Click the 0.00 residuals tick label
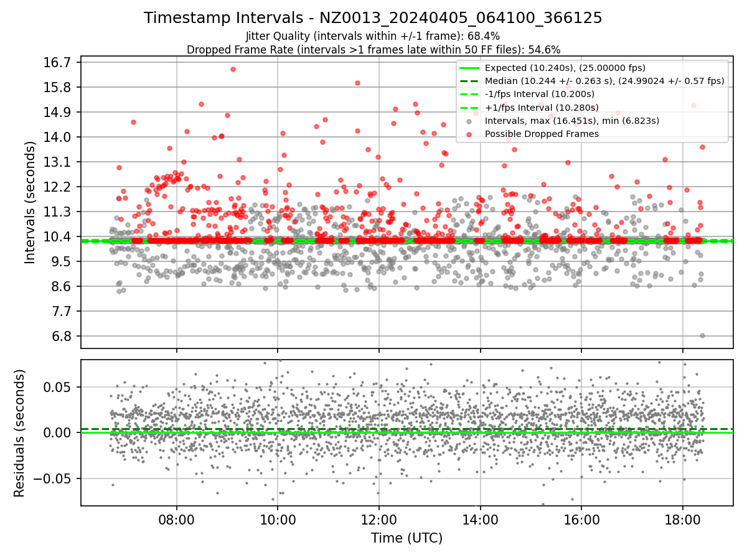This screenshot has width=747, height=560. point(59,432)
